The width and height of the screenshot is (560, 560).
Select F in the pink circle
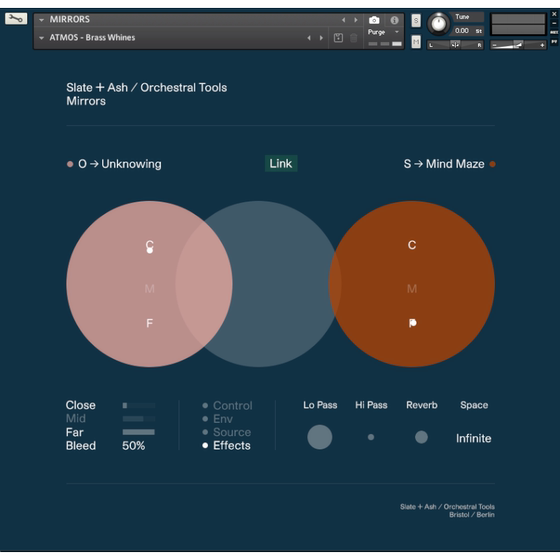[149, 323]
